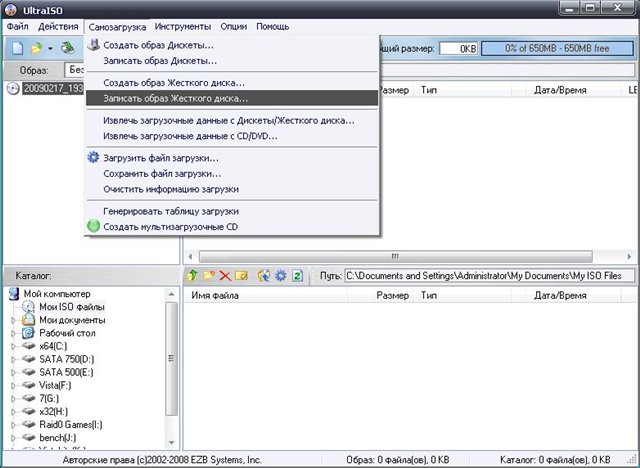Choose Сохранить файл загрузки entry

pyautogui.click(x=232, y=173)
